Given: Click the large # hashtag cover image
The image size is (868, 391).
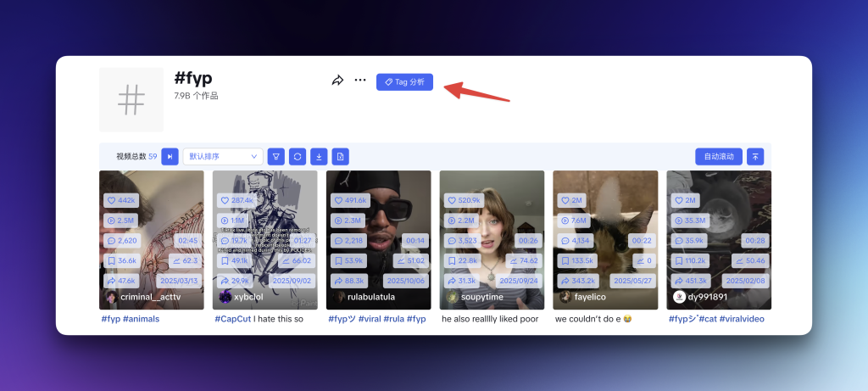Looking at the screenshot, I should tap(131, 99).
